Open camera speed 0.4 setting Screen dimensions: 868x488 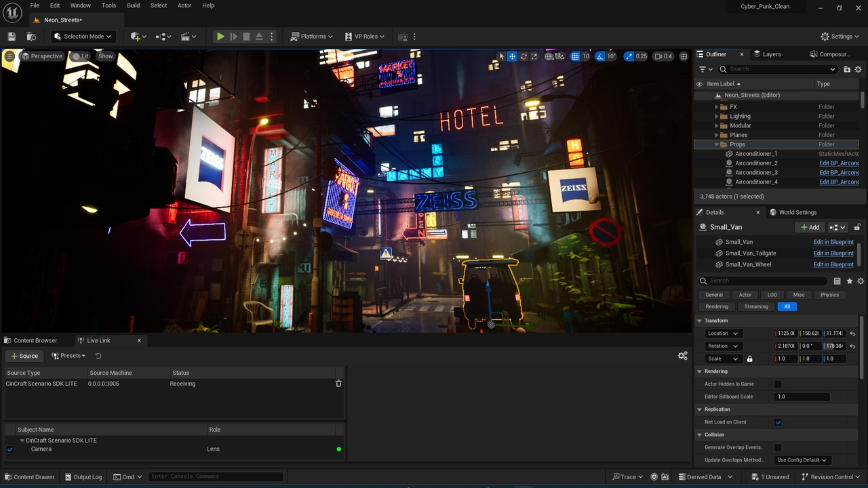pyautogui.click(x=663, y=56)
